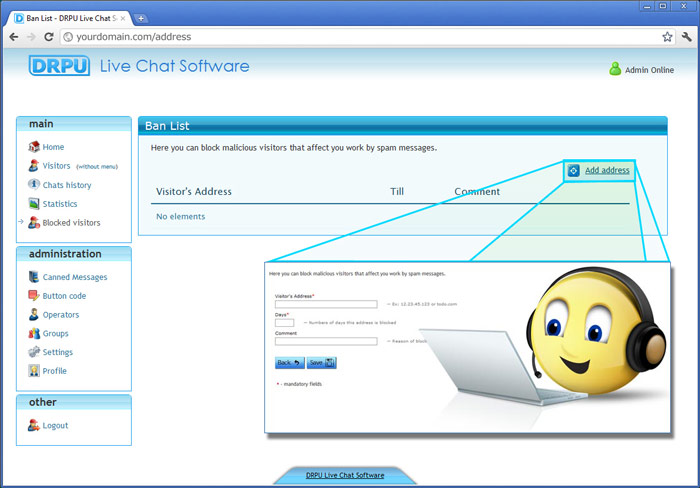Screen dimensions: 700x488
Task: Click the Chats history info icon
Action: pyautogui.click(x=34, y=184)
